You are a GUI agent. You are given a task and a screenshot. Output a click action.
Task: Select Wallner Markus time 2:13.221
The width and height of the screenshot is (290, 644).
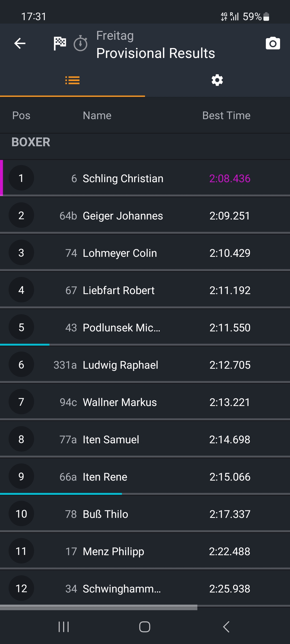coord(230,402)
